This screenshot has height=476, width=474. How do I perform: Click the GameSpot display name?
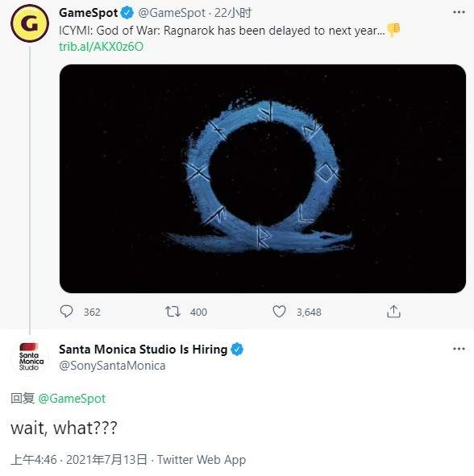coord(88,13)
